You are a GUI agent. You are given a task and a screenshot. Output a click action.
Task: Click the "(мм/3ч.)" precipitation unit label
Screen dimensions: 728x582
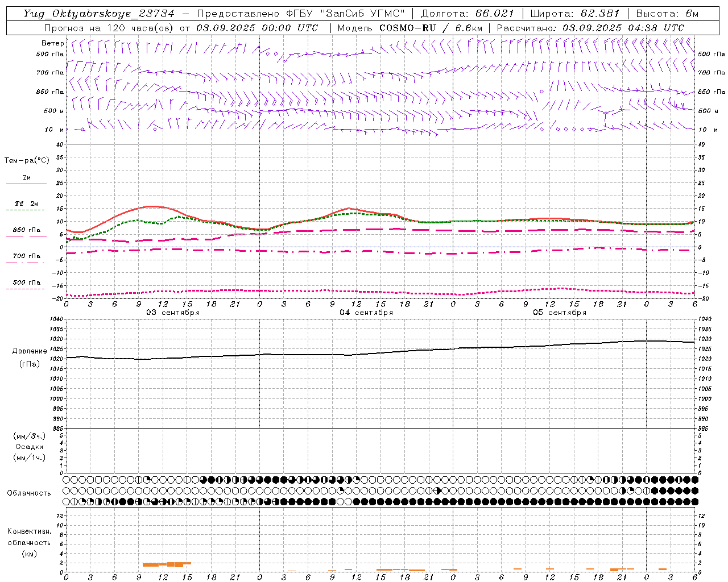pos(29,436)
